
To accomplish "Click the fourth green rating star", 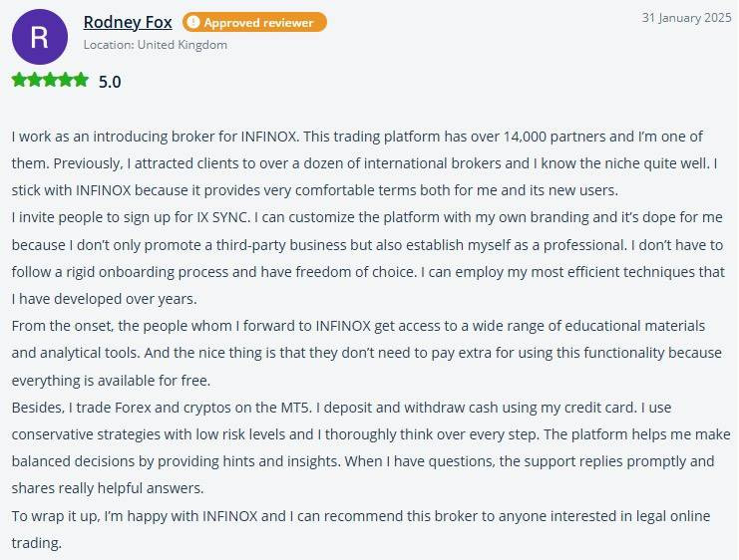I will click(66, 81).
